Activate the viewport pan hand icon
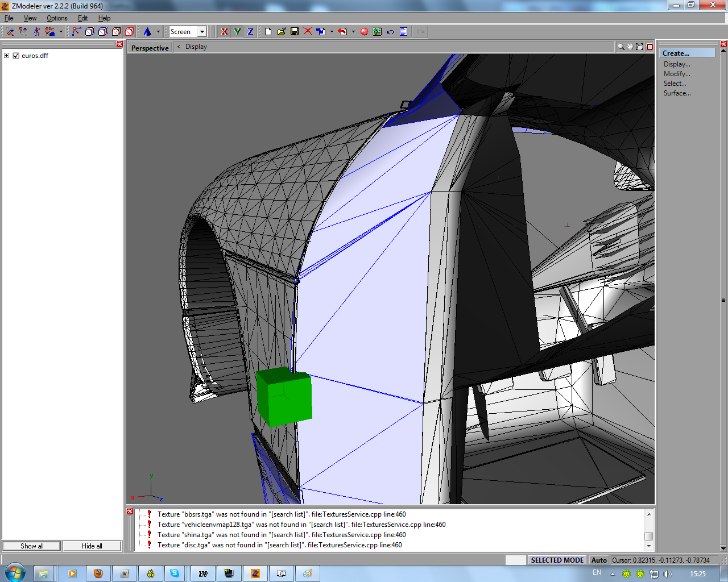The image size is (728, 582). click(x=630, y=47)
